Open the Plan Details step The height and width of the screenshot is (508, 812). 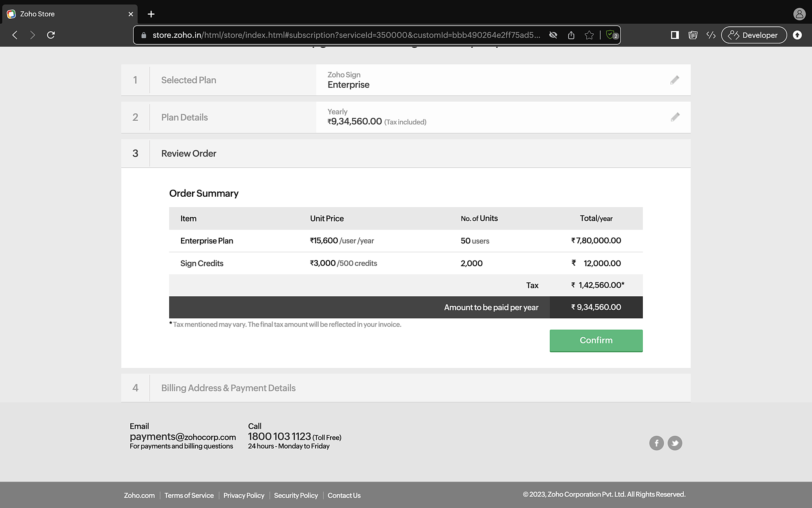pos(406,117)
